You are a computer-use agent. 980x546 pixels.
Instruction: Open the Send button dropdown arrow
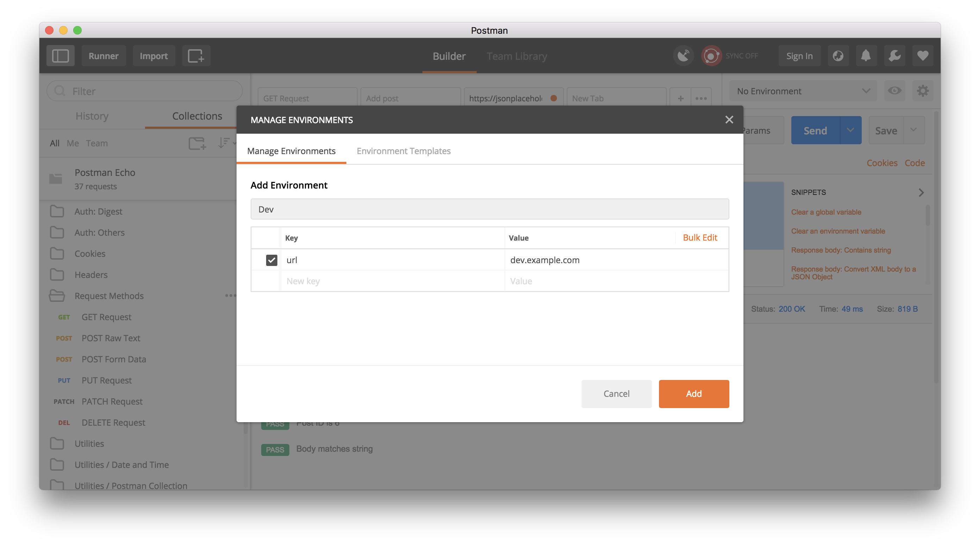coord(850,130)
